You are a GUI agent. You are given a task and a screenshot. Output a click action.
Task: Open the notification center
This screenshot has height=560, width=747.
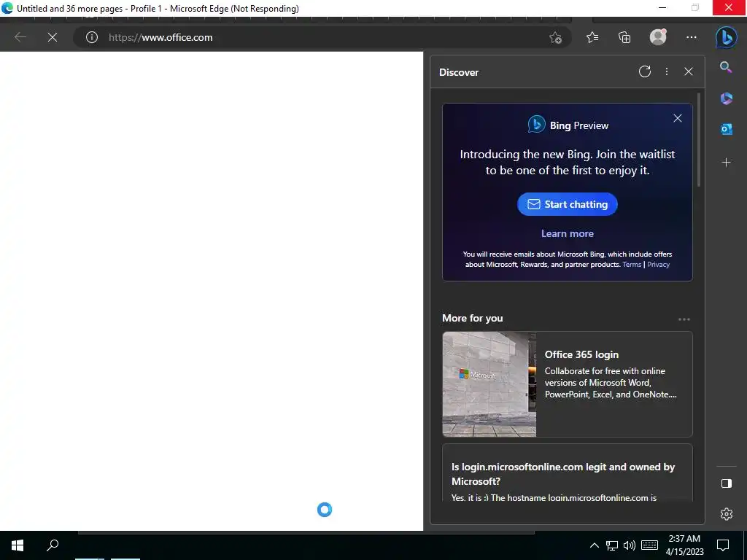pos(723,545)
